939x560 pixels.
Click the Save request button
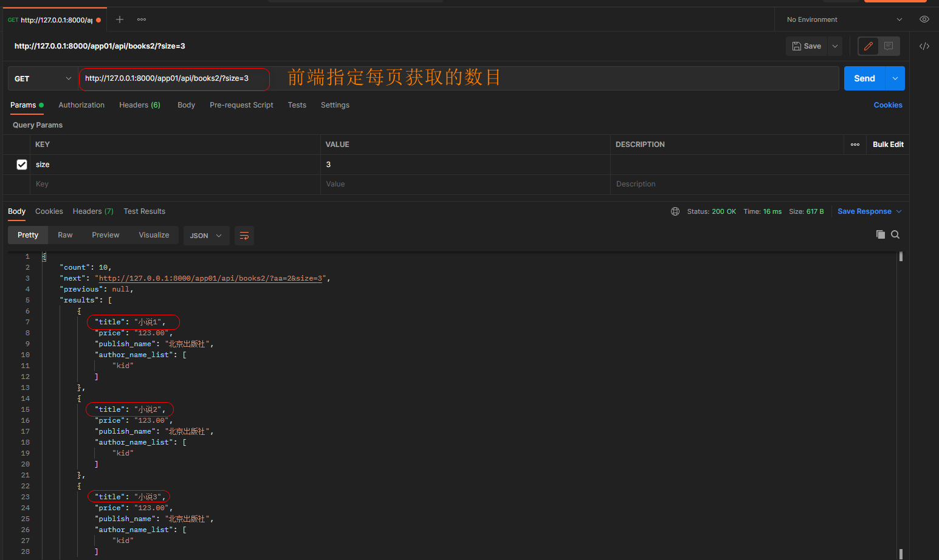coord(807,46)
